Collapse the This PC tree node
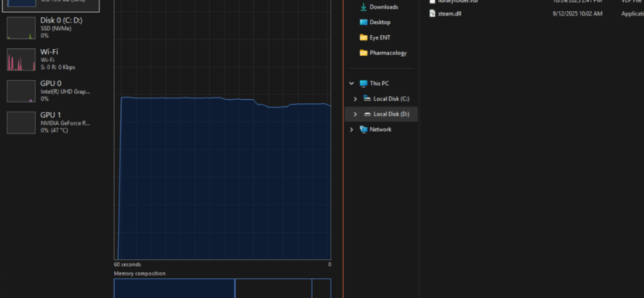This screenshot has width=644, height=298. (351, 83)
